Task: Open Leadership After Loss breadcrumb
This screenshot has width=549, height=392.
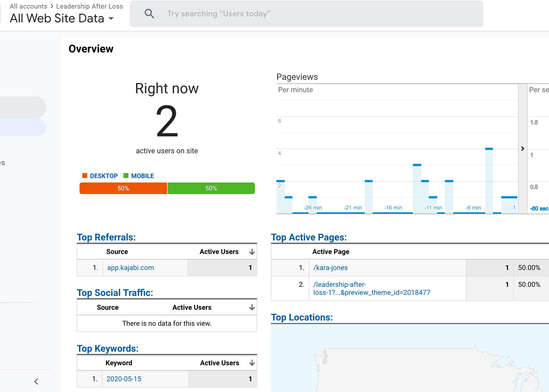Action: coord(89,6)
